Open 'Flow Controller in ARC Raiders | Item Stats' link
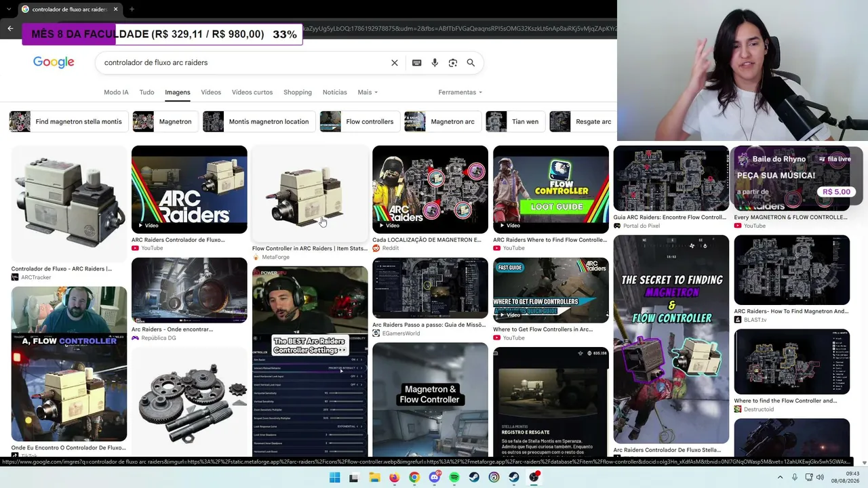The width and height of the screenshot is (868, 488). (310, 249)
